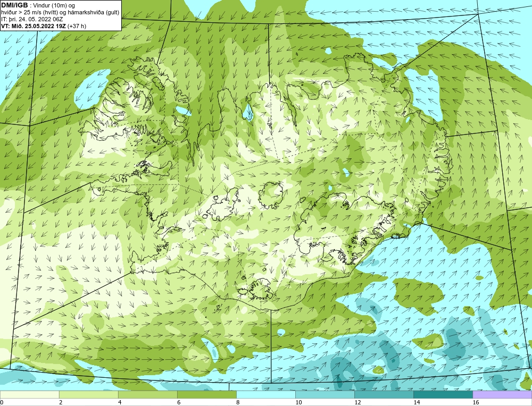Screen dimensions: 532x406
Task: Click the 2–4 m/s light green swatch
Action: (88, 394)
